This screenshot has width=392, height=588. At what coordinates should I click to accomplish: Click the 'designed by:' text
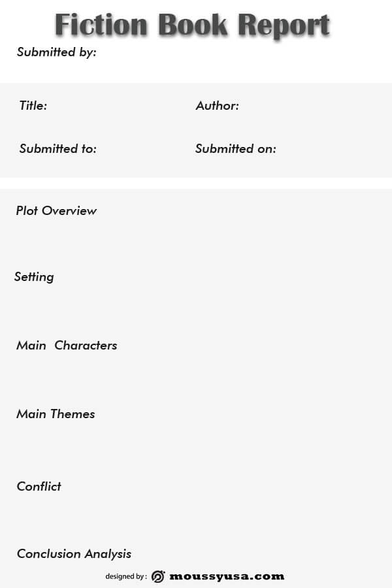click(126, 576)
